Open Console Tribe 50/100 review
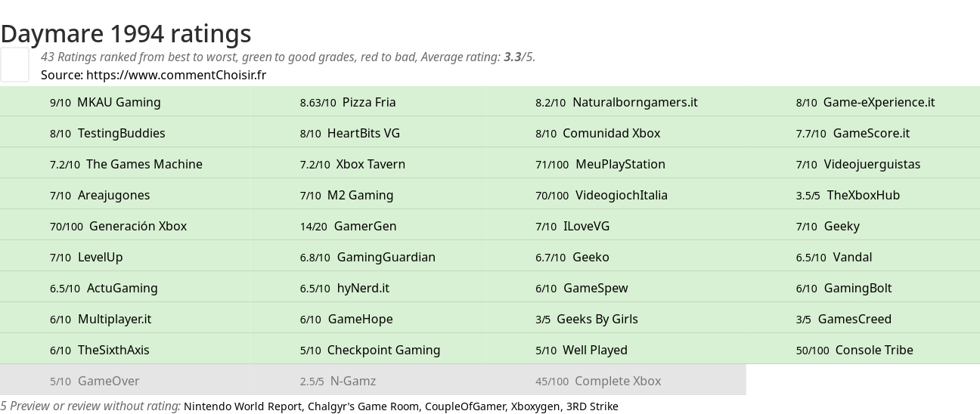This screenshot has width=980, height=414. 873,350
